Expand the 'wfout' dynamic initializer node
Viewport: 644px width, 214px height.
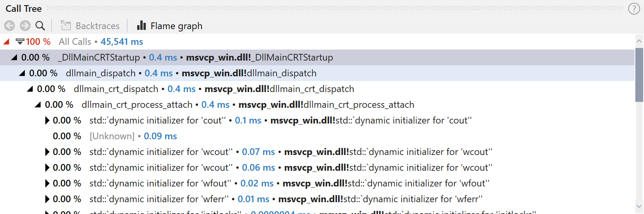point(47,183)
